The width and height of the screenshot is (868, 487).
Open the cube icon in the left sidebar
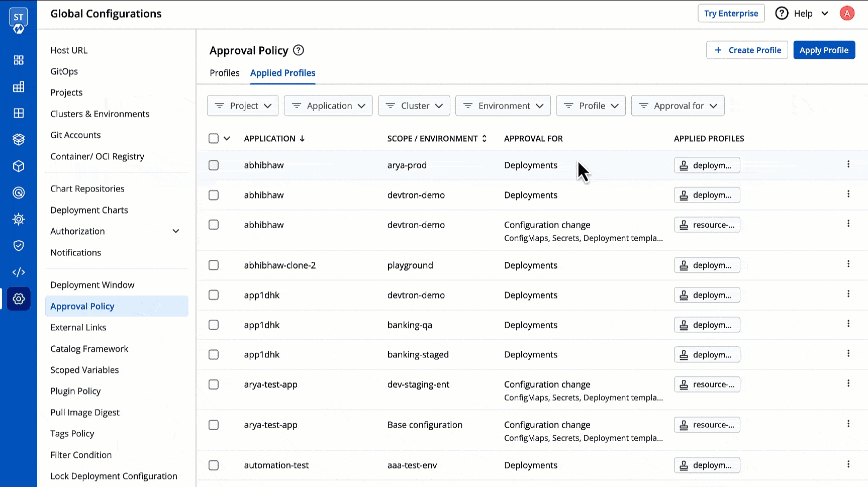click(x=19, y=166)
